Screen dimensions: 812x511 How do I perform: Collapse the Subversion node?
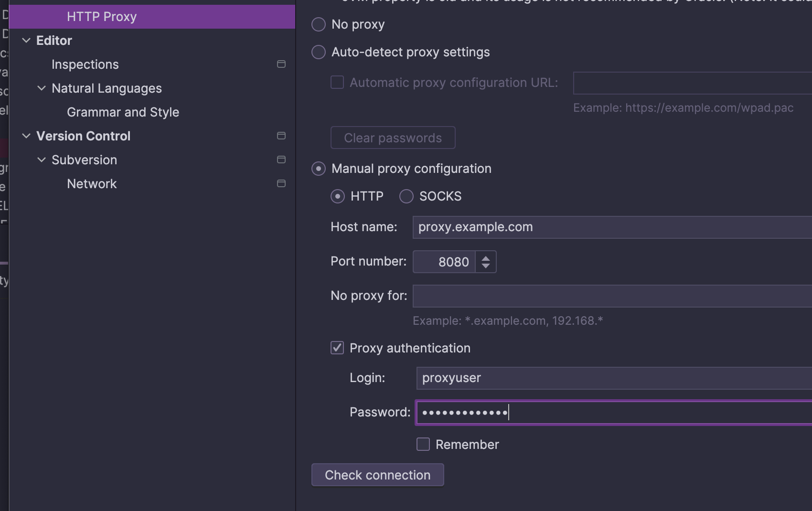coord(42,160)
